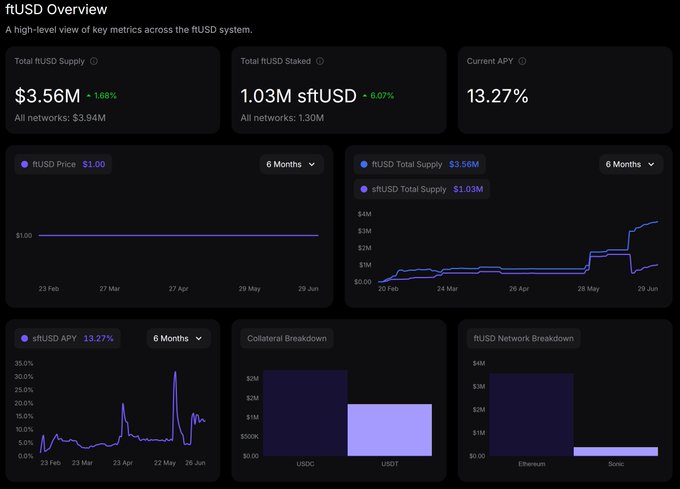The height and width of the screenshot is (489, 680).
Task: Open the 6 Months dropdown on Total Supply chart
Action: pos(631,164)
